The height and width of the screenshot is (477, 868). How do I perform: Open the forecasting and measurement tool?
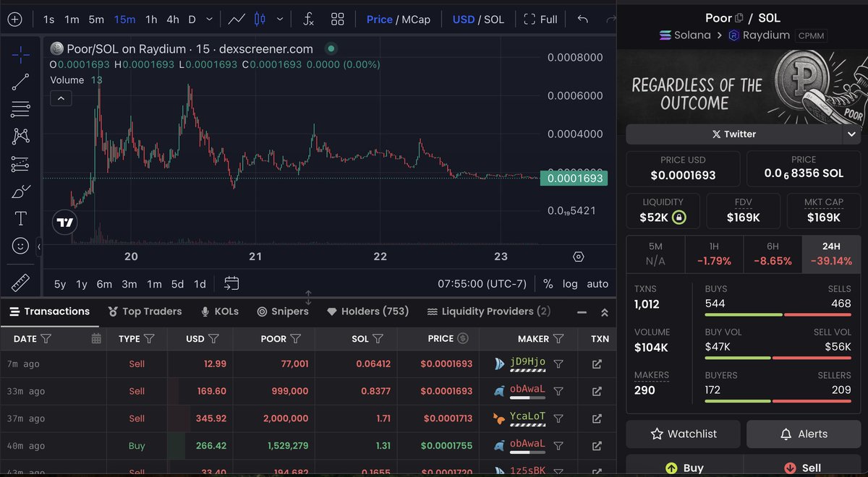pos(21,164)
